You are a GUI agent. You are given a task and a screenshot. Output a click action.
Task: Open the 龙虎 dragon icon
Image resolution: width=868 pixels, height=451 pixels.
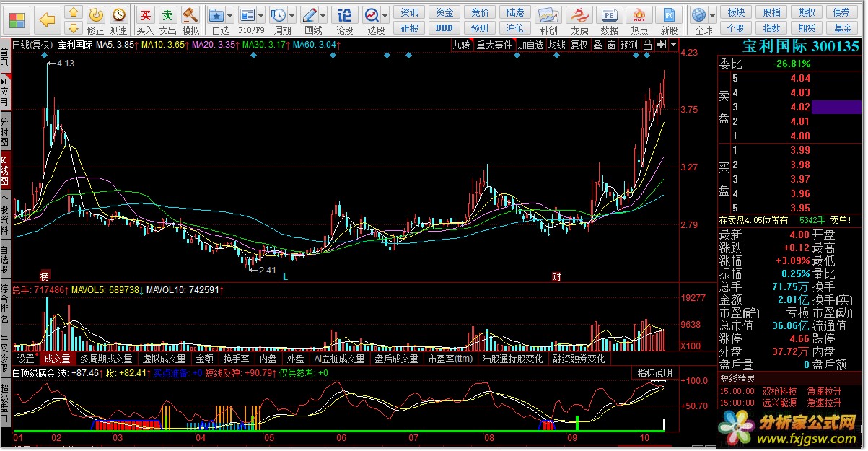point(579,14)
